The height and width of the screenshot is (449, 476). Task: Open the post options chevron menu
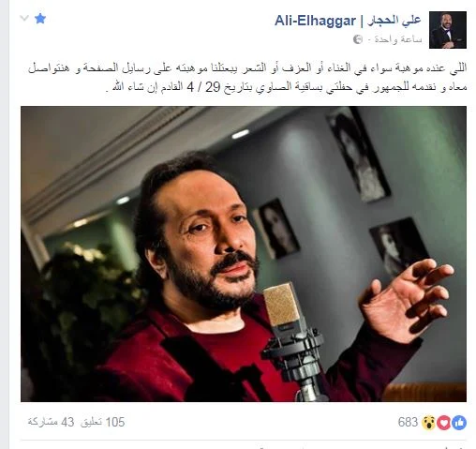click(x=24, y=18)
